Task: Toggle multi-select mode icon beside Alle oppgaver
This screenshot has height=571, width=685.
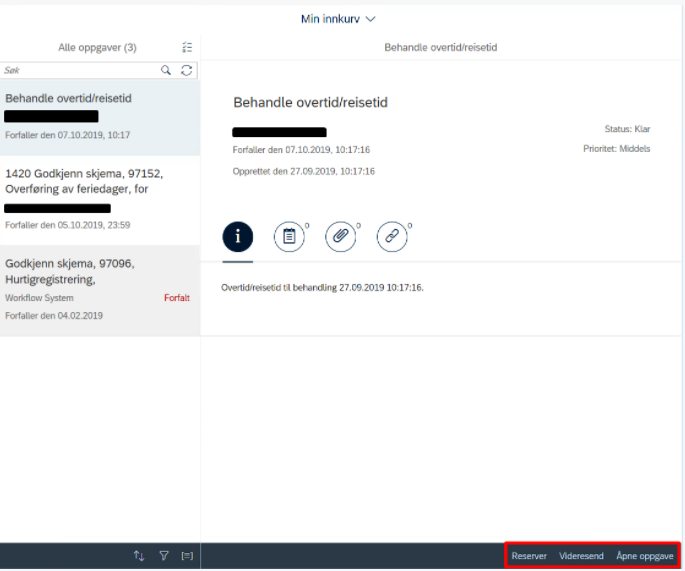Action: click(x=187, y=47)
